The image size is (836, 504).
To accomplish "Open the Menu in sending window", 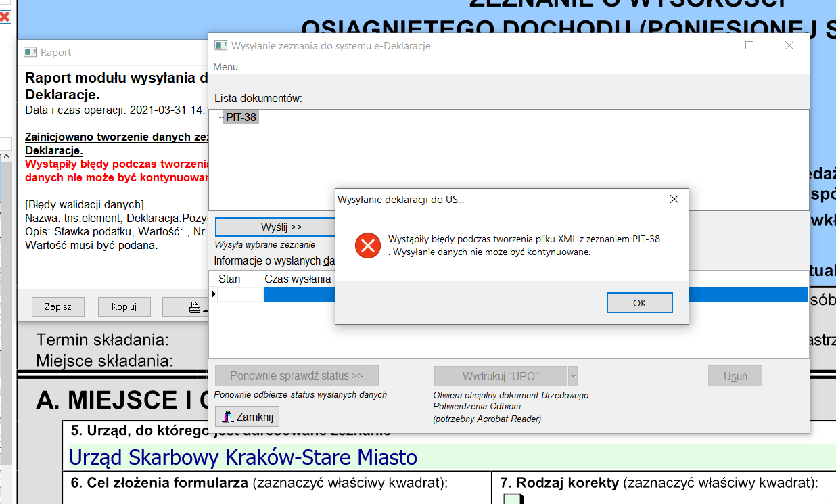I will 226,67.
